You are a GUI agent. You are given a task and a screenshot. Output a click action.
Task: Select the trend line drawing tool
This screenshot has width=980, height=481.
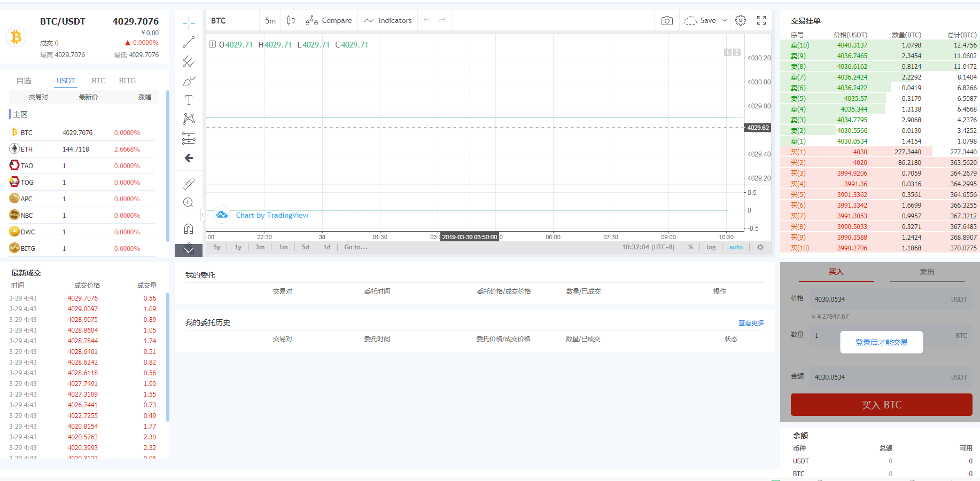(x=189, y=43)
